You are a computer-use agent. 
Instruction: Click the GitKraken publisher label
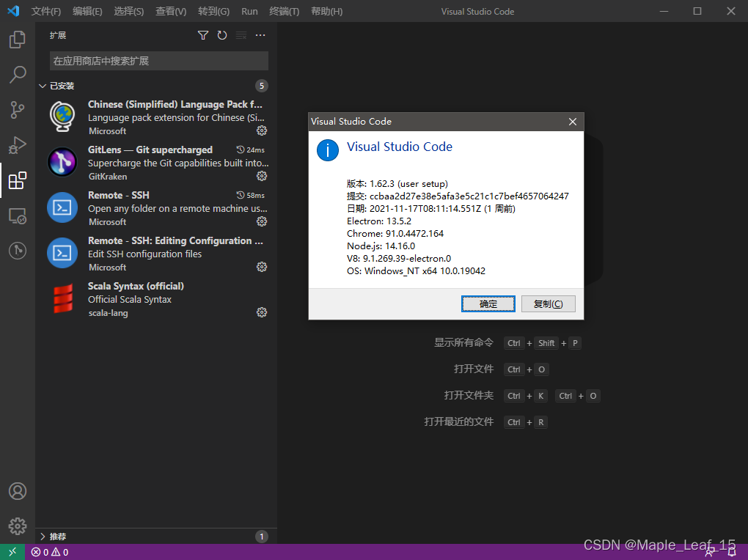(108, 177)
